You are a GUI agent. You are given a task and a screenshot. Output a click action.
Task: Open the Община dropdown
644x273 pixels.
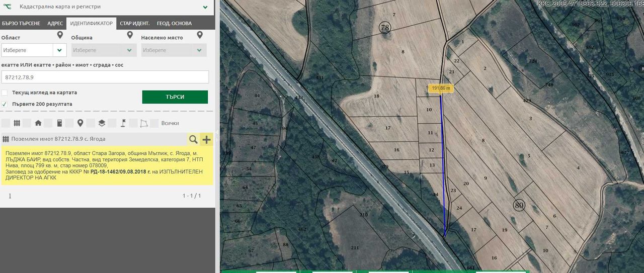point(104,50)
